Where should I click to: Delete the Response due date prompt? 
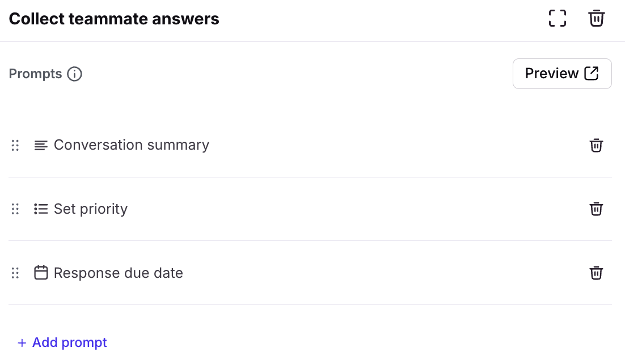[x=596, y=273]
